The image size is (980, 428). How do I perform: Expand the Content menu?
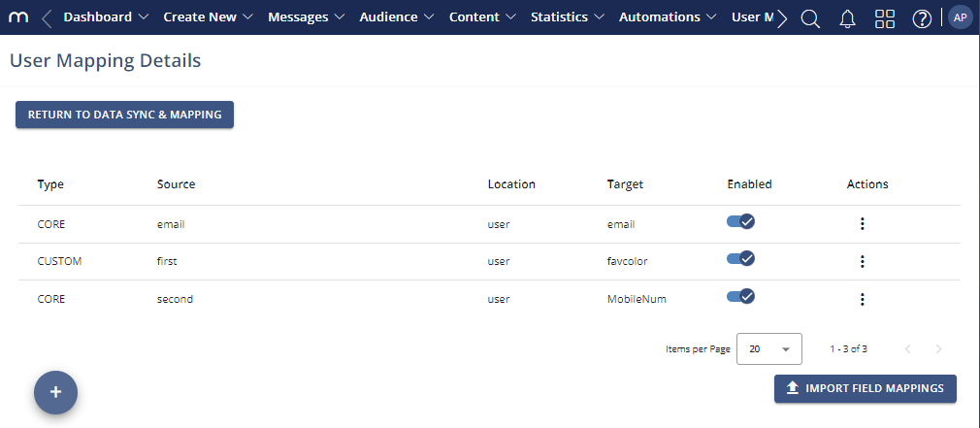[x=482, y=17]
